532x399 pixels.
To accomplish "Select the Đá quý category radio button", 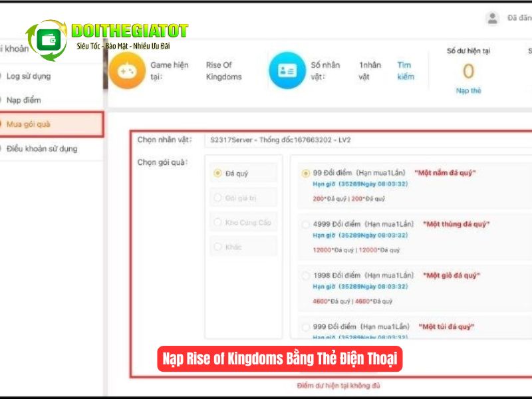I will 217,174.
